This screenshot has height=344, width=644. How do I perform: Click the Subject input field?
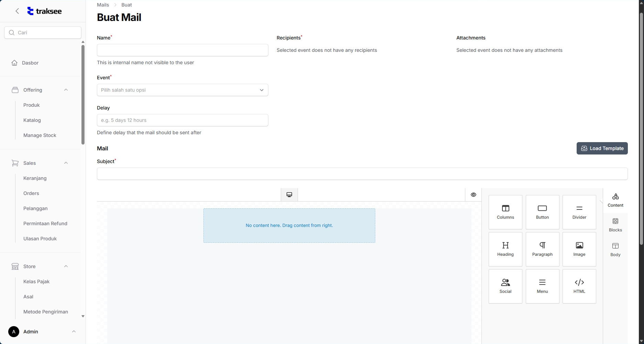(362, 174)
